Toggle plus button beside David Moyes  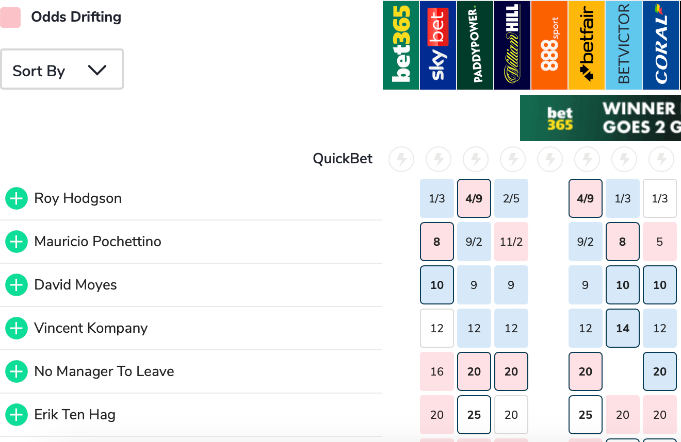16,285
